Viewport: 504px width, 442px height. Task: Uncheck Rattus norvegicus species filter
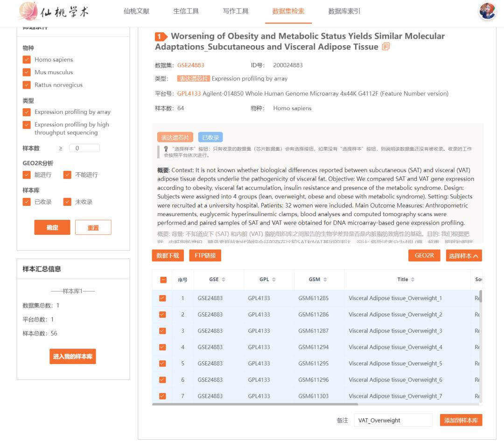pos(27,85)
